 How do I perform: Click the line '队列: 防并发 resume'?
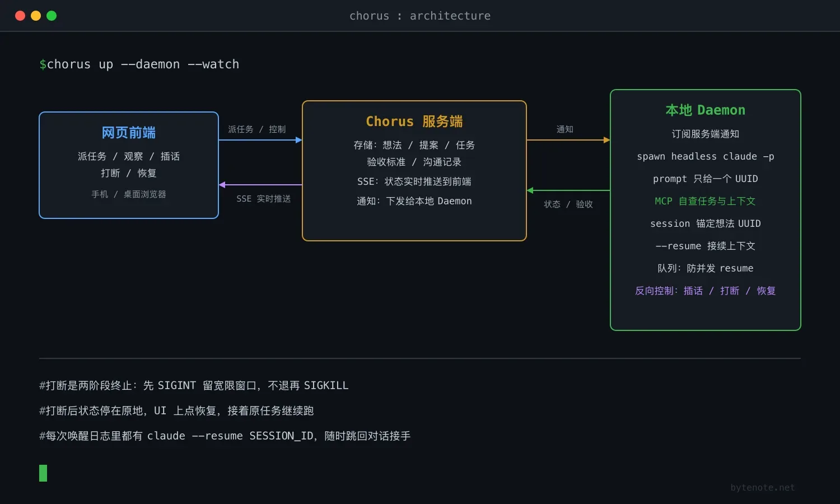coord(706,268)
